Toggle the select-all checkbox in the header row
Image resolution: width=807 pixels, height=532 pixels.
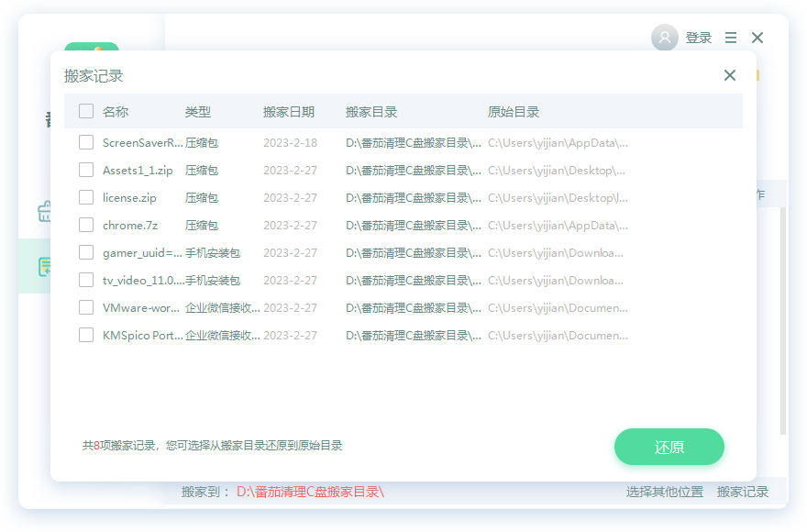point(87,110)
